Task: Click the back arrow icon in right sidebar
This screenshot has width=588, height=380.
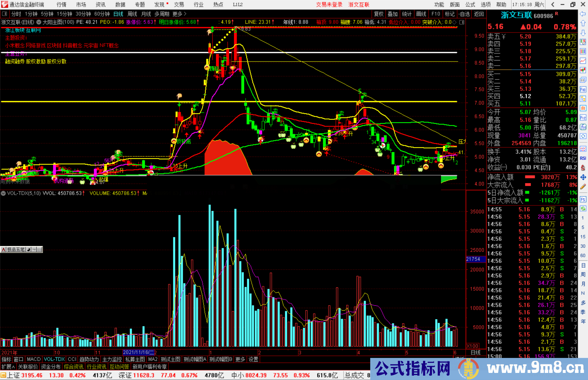Action: (x=583, y=14)
